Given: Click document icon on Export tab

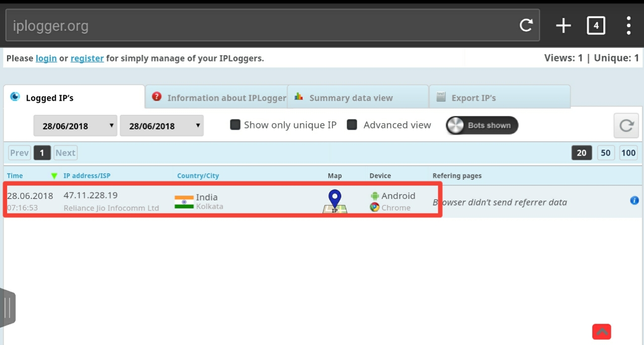Looking at the screenshot, I should [x=441, y=97].
